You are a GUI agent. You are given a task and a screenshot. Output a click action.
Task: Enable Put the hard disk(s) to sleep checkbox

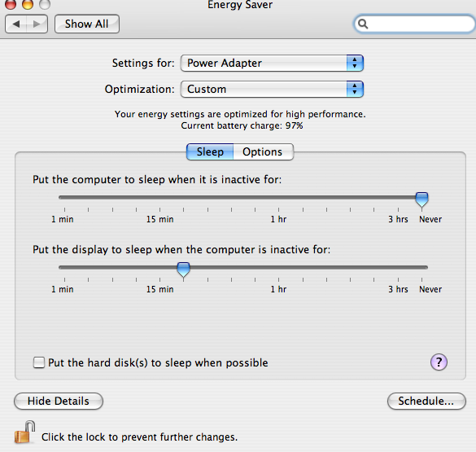[39, 362]
